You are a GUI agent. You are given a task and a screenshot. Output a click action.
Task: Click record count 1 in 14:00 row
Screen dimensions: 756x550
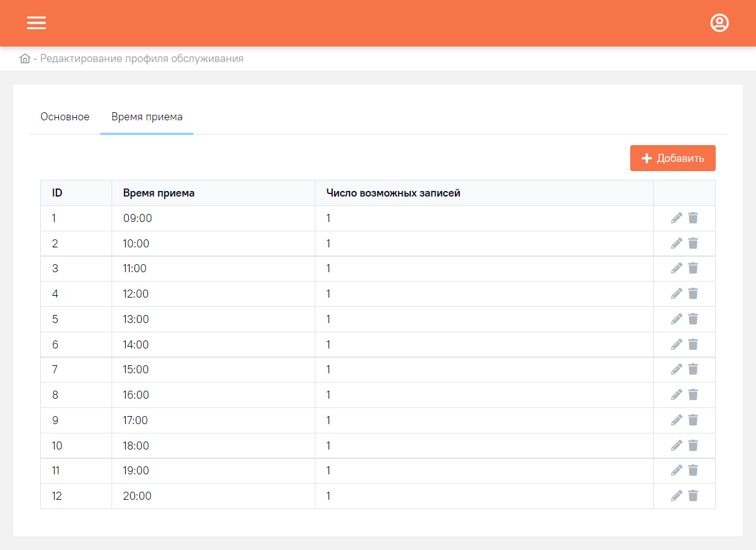(484, 345)
